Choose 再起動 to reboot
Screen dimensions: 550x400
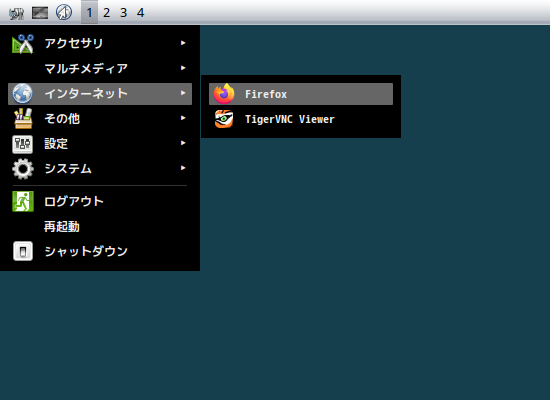[x=100, y=227]
